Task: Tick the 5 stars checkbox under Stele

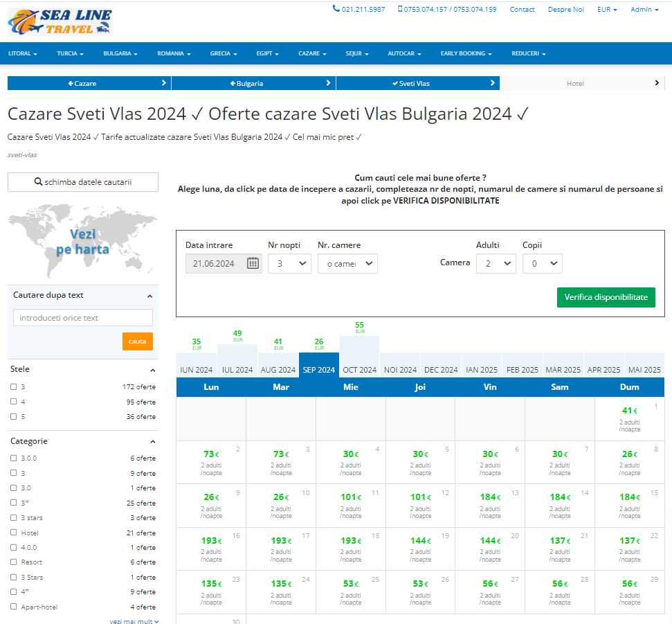Action: coord(14,416)
